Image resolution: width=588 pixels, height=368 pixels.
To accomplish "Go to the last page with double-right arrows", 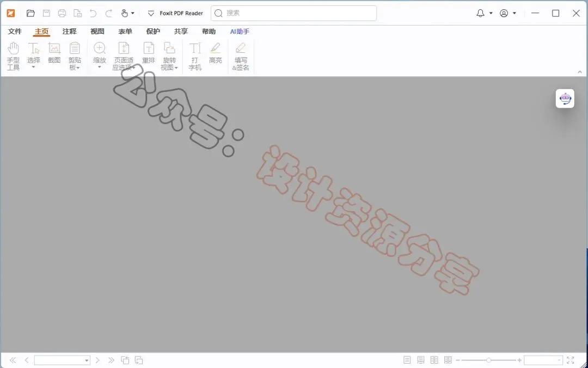I will pos(111,360).
